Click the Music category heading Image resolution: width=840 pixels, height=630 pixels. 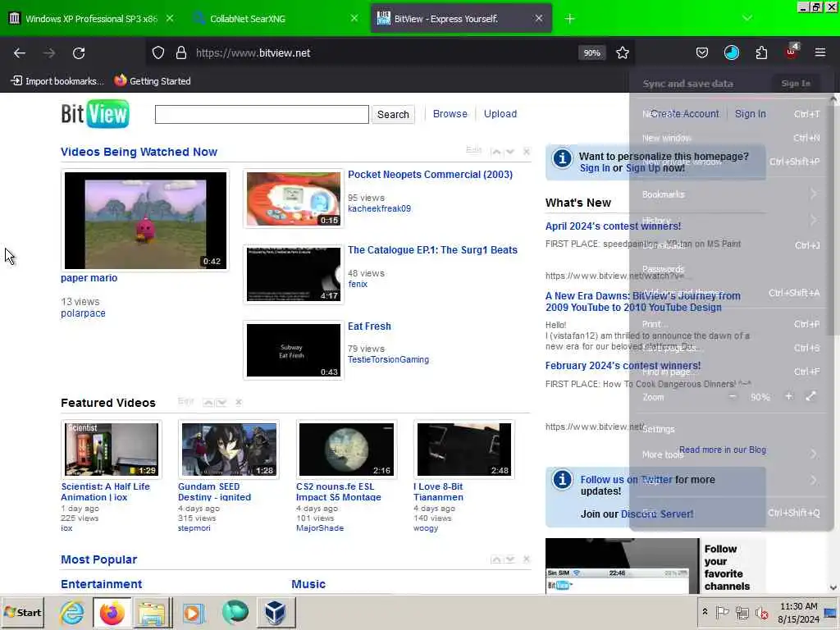(x=308, y=584)
